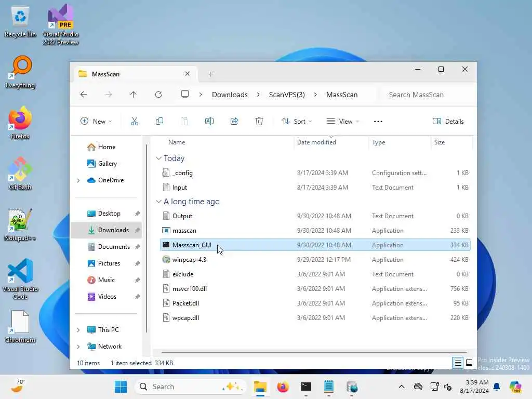Switch to details list view icon in status bar

(458, 363)
